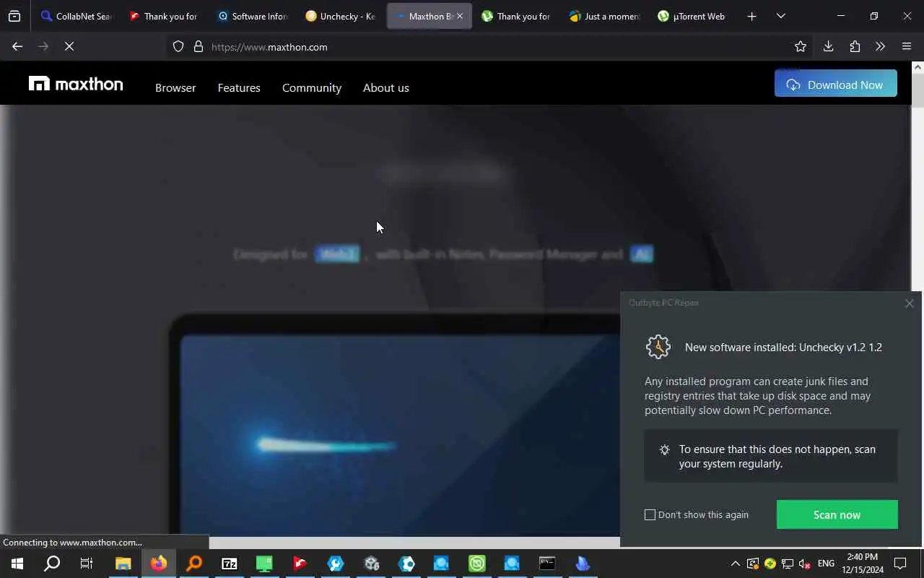
Task: Open the clock showing 2:40 PM
Action: [x=862, y=564]
